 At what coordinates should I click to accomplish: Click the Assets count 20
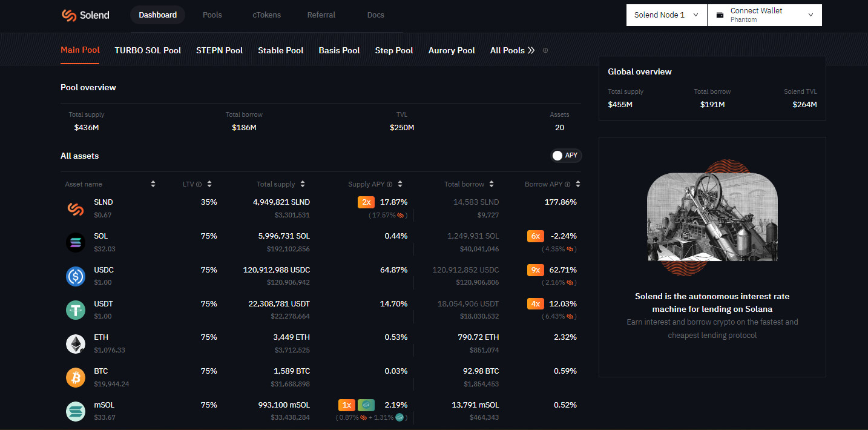tap(560, 128)
